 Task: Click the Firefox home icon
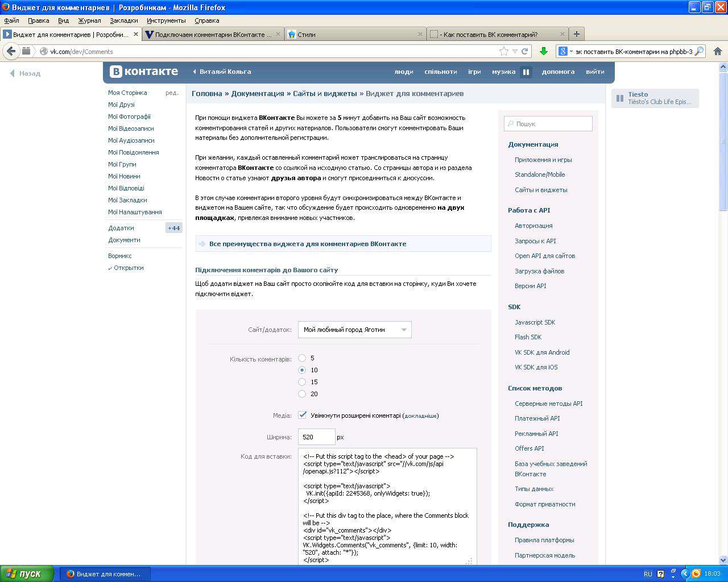pyautogui.click(x=718, y=51)
